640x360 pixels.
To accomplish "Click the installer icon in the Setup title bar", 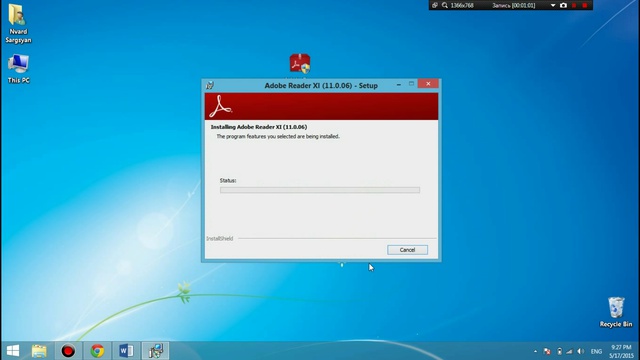I will coord(210,85).
